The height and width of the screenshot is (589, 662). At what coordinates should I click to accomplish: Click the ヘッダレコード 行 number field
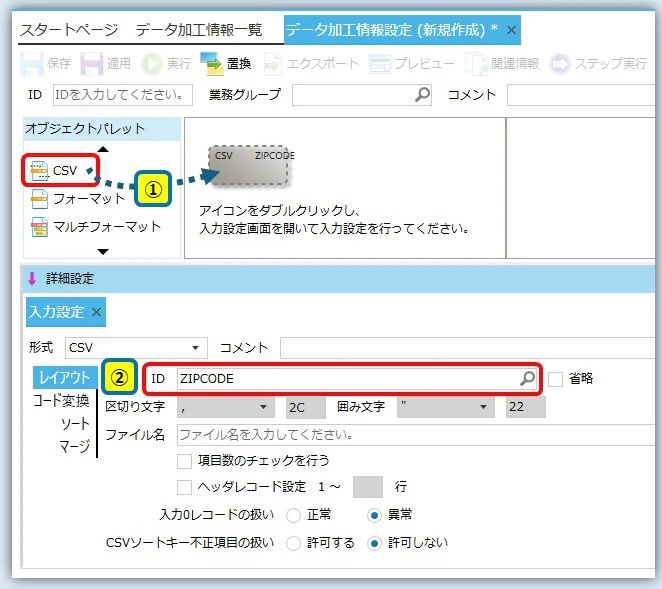[x=368, y=487]
